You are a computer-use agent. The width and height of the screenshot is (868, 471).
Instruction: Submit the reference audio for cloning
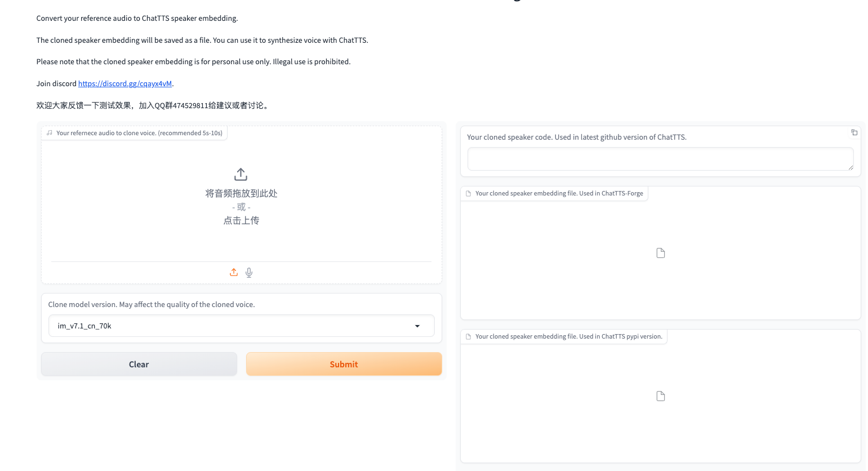tap(344, 365)
